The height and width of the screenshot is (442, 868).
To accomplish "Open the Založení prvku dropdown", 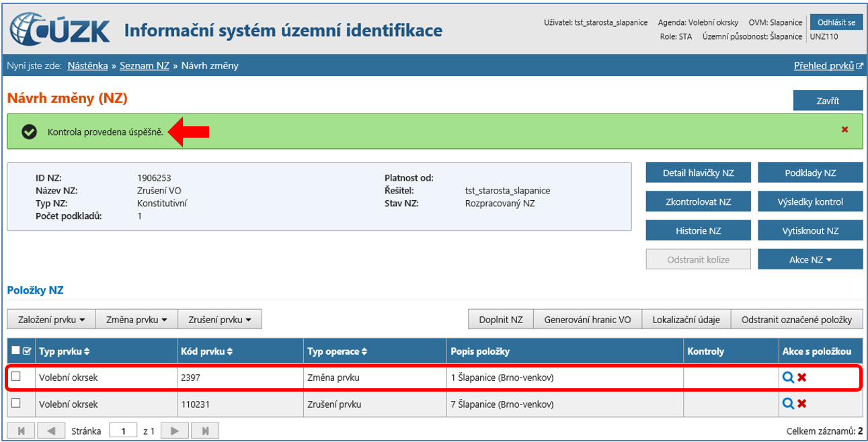I will 51,320.
